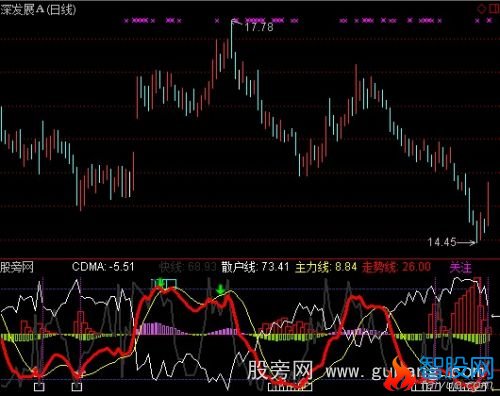This screenshot has height=396, width=500.
Task: Click the CDMA: -5.51 indicator label
Action: (103, 267)
